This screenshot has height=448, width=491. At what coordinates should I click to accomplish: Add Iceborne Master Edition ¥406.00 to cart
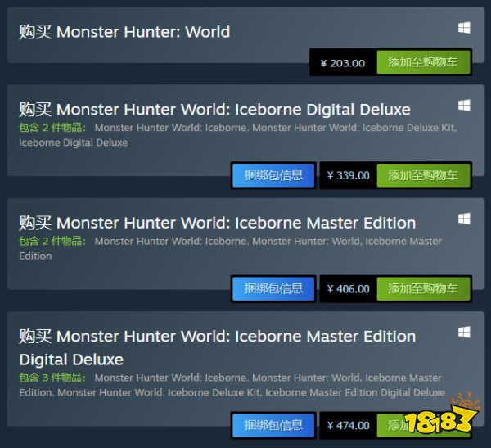pos(423,289)
